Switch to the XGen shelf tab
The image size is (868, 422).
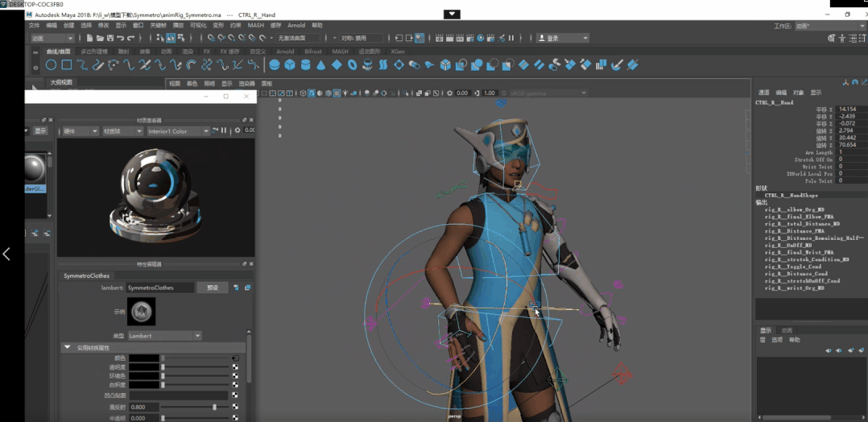pos(398,51)
